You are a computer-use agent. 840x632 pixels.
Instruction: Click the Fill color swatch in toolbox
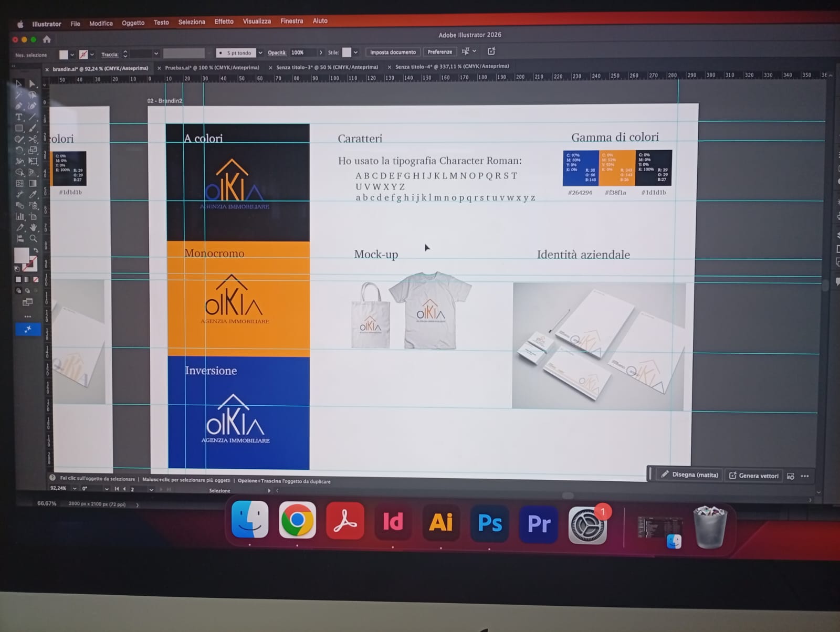22,256
